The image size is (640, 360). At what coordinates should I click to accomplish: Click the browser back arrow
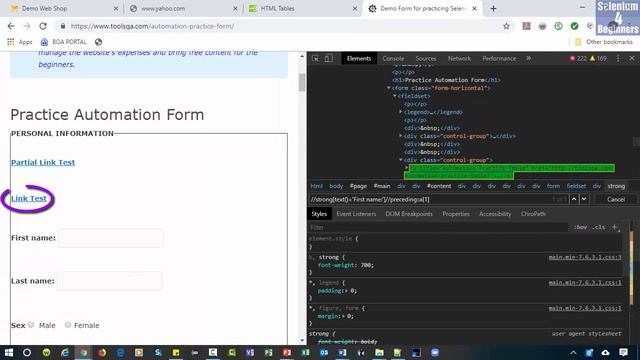tap(11, 26)
